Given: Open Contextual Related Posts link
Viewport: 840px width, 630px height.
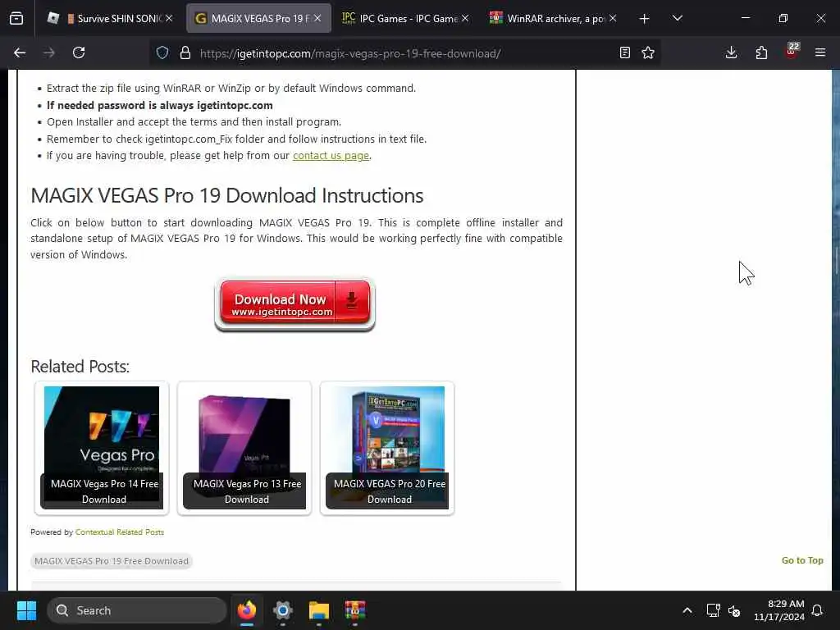Looking at the screenshot, I should 120,532.
